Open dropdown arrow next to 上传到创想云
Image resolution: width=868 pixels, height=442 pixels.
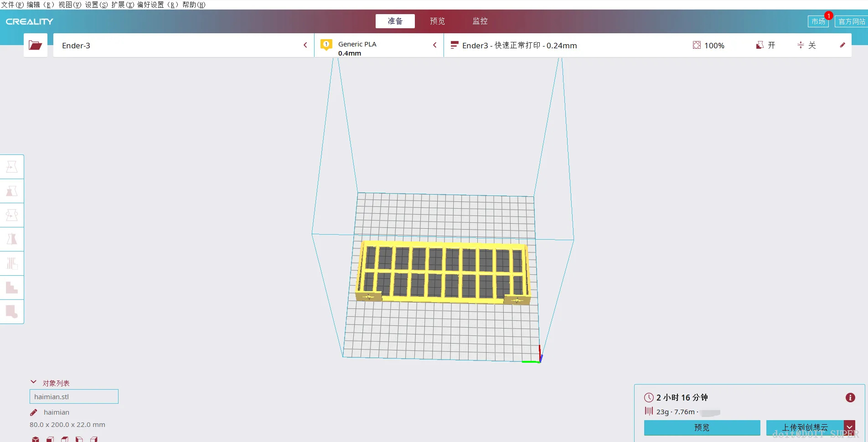coord(850,427)
